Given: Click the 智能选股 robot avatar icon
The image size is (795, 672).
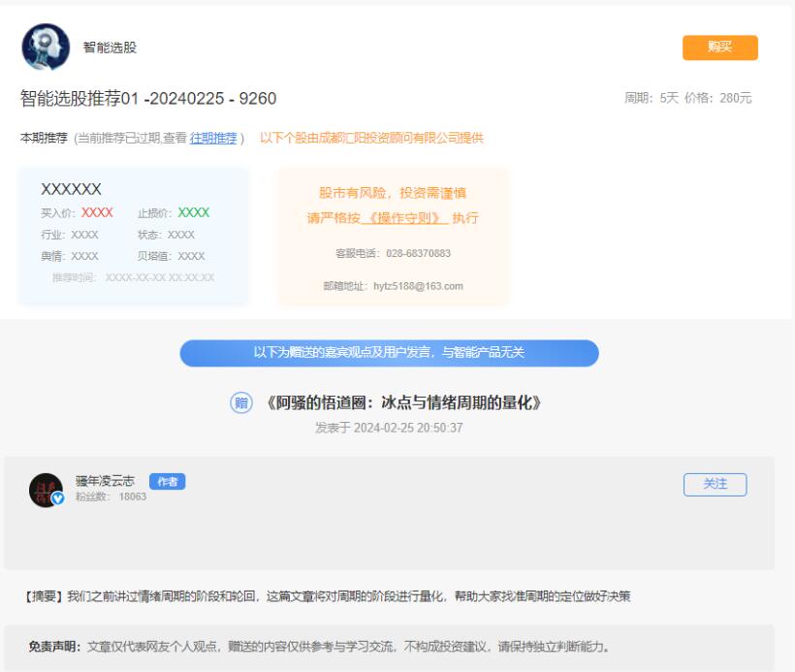Looking at the screenshot, I should click(46, 48).
